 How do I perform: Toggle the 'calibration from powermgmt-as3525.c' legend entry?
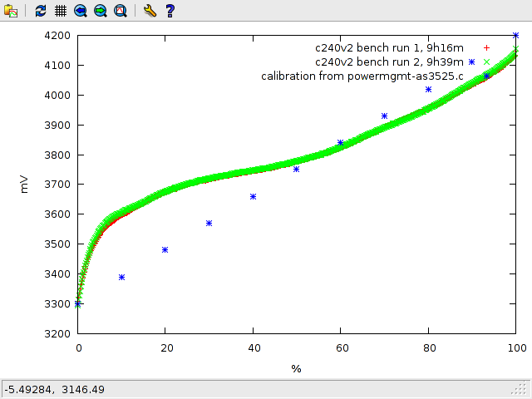[362, 76]
